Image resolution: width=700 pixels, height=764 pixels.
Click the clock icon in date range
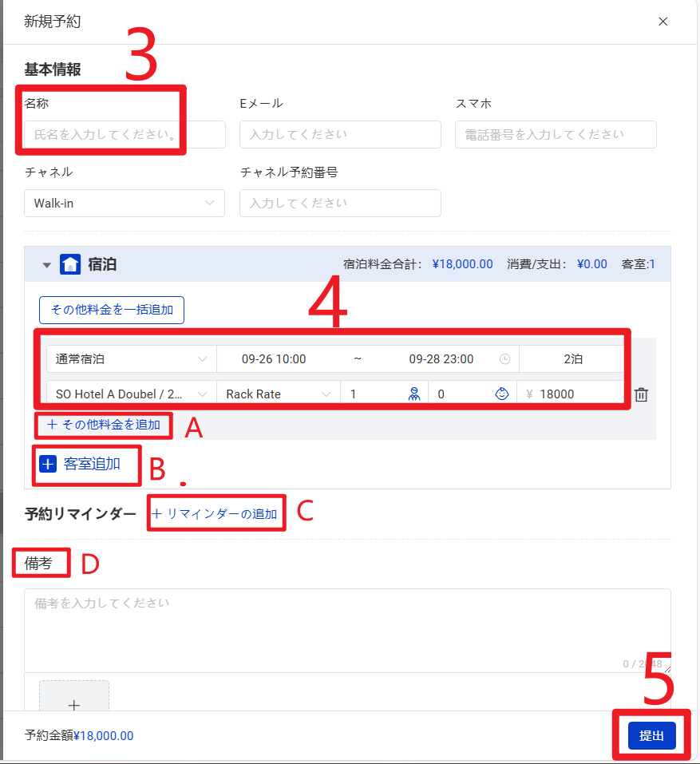click(x=505, y=359)
